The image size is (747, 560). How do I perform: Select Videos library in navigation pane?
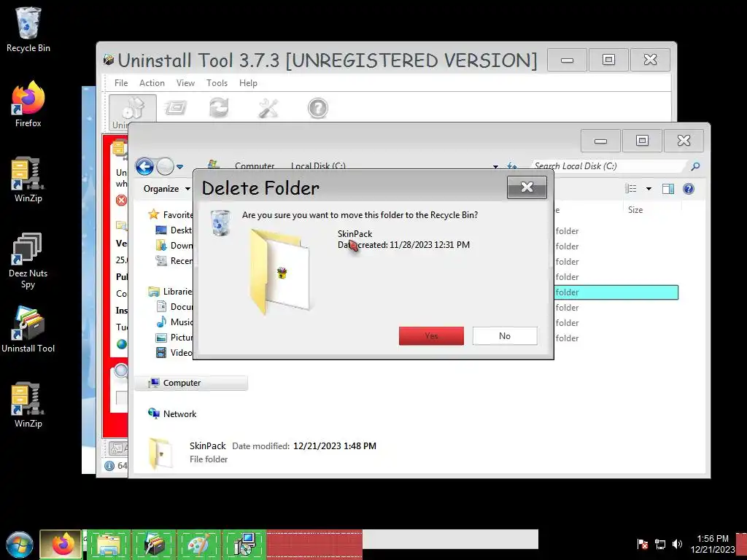[x=174, y=352]
